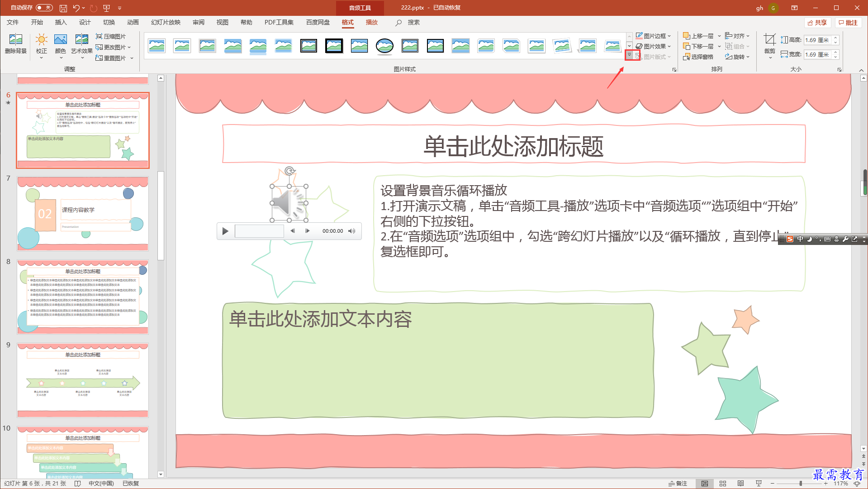Click the Crop (裁剪) tool
Screen dimensions: 868x489
(x=769, y=45)
